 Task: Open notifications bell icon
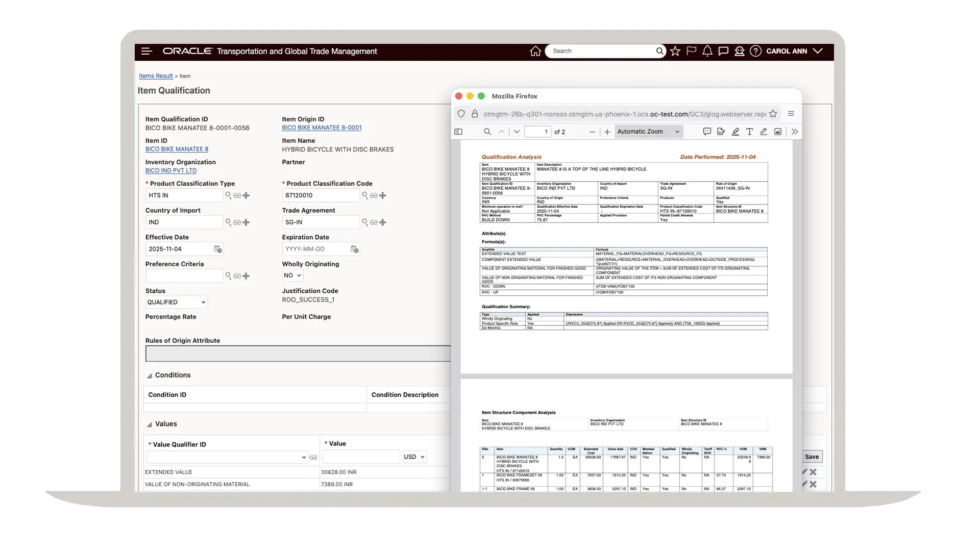pos(707,51)
